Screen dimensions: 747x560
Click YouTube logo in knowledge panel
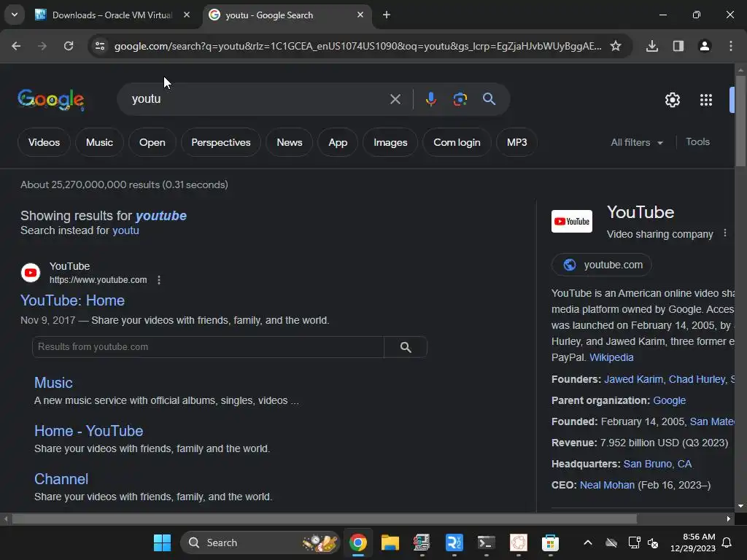pyautogui.click(x=572, y=222)
